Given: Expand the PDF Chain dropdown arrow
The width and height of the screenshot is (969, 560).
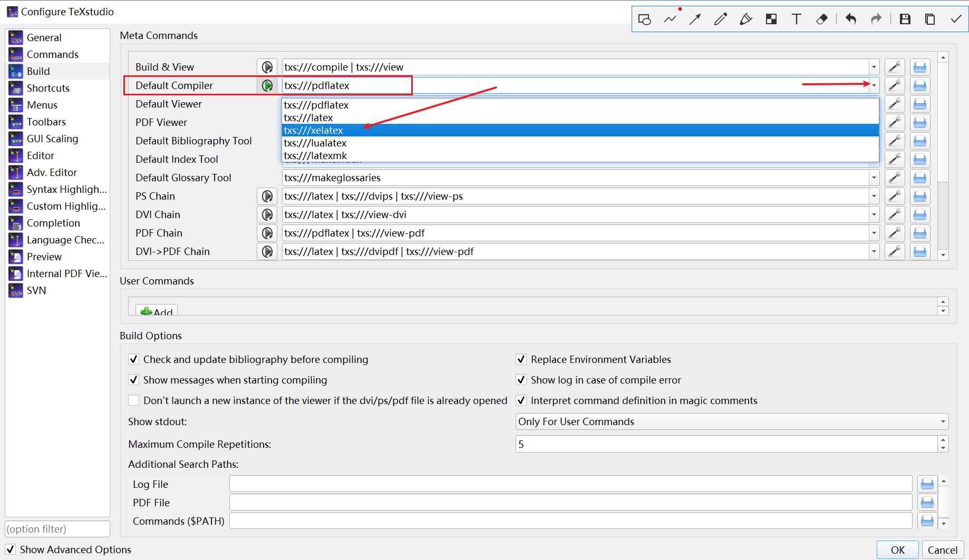Looking at the screenshot, I should (x=874, y=233).
